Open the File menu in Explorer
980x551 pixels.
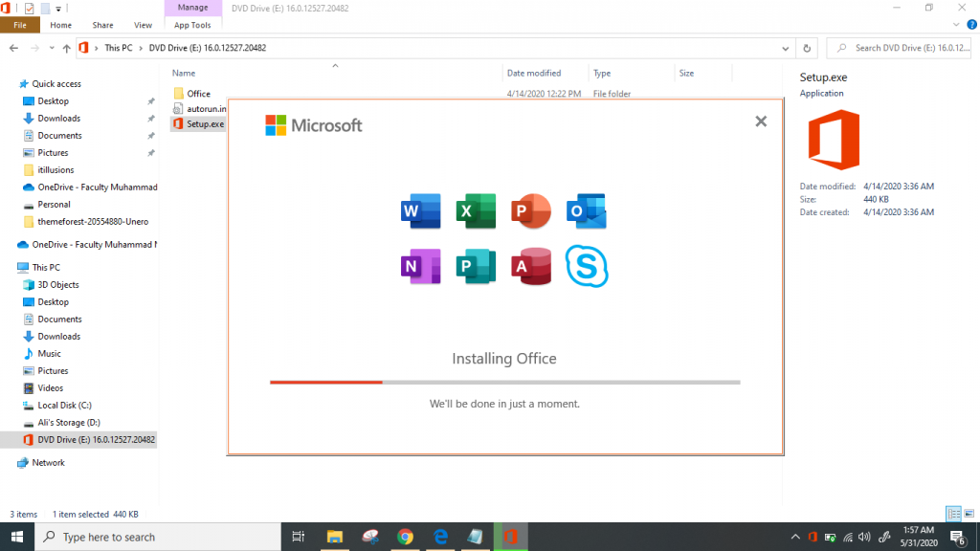click(20, 25)
